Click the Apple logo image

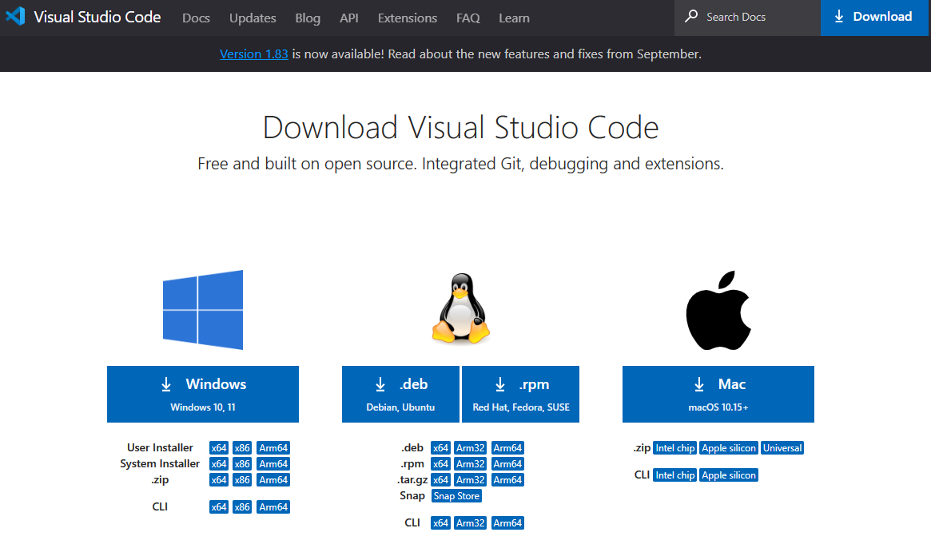[x=718, y=311]
